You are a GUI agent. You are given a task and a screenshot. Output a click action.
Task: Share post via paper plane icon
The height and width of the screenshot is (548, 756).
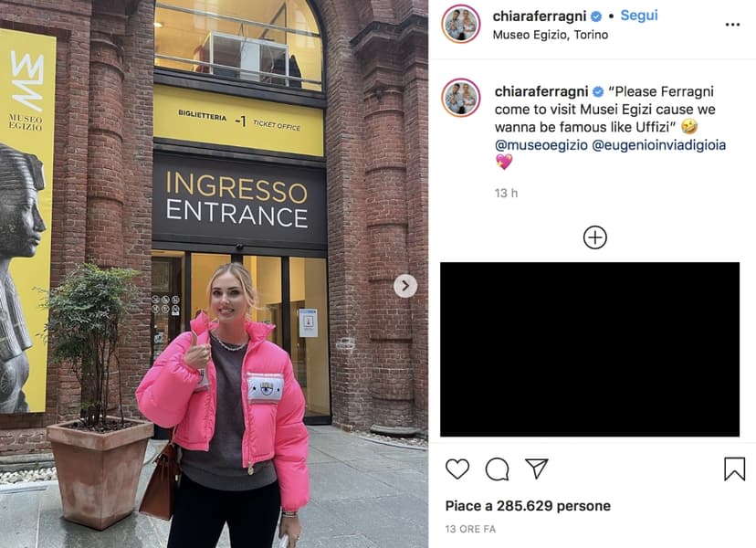point(537,469)
